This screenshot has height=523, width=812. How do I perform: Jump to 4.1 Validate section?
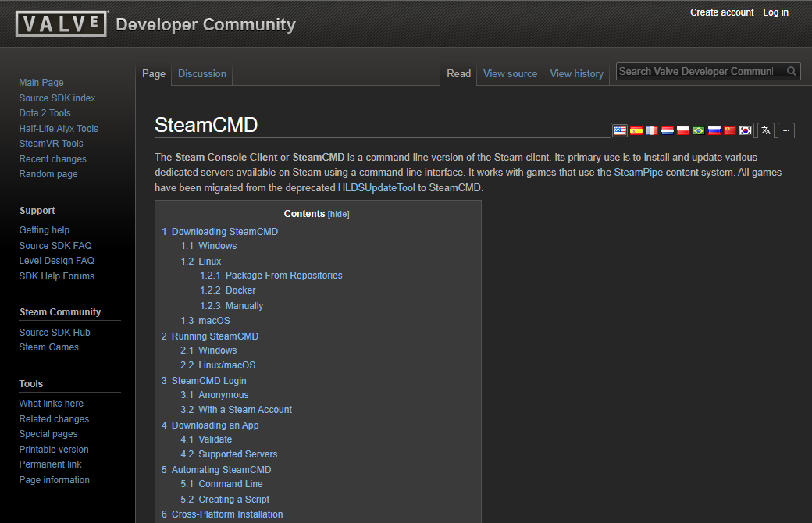(x=206, y=439)
